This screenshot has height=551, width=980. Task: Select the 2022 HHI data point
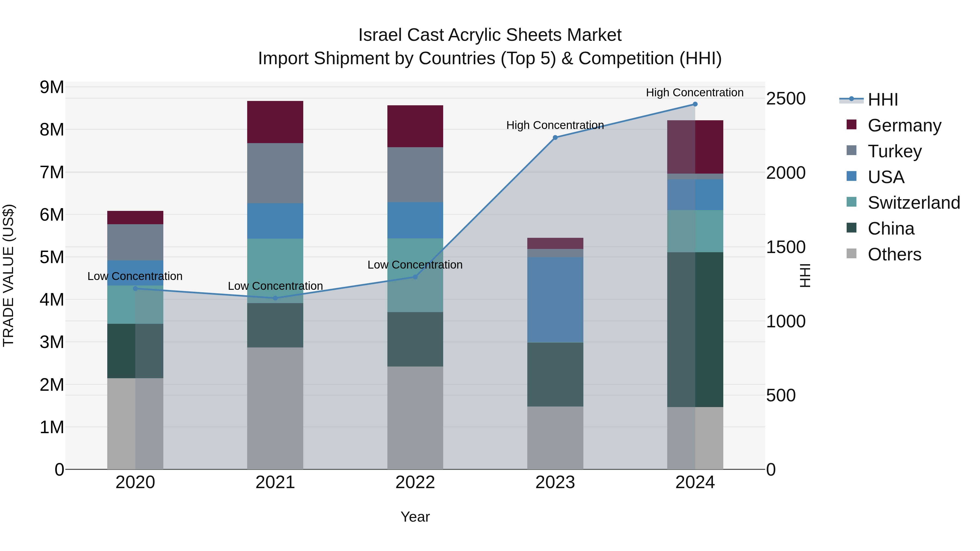click(415, 277)
